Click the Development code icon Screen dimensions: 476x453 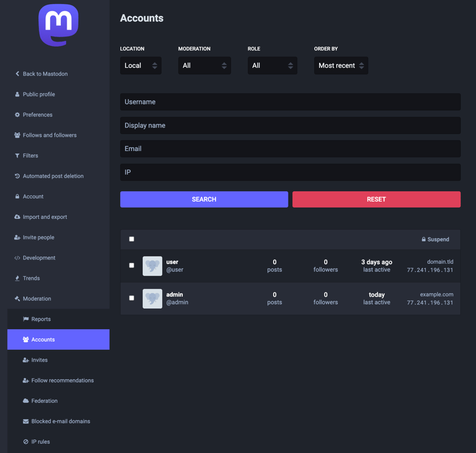pos(17,258)
